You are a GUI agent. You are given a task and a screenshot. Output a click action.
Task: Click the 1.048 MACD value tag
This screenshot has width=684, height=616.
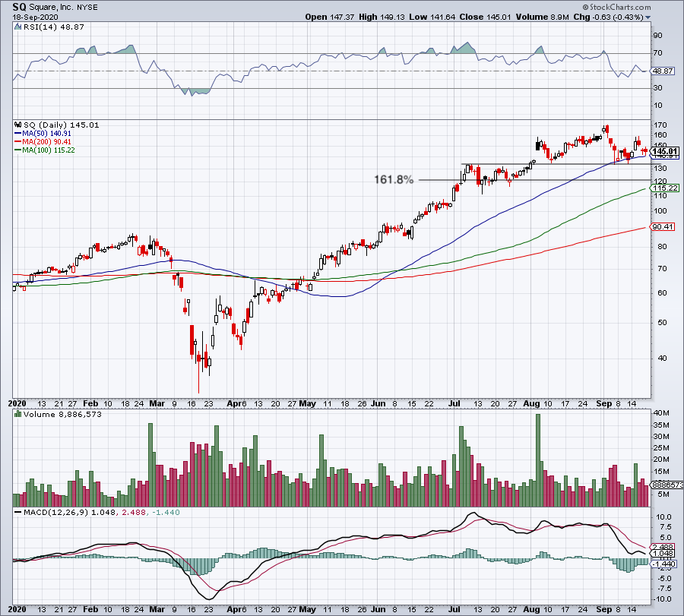pos(663,554)
